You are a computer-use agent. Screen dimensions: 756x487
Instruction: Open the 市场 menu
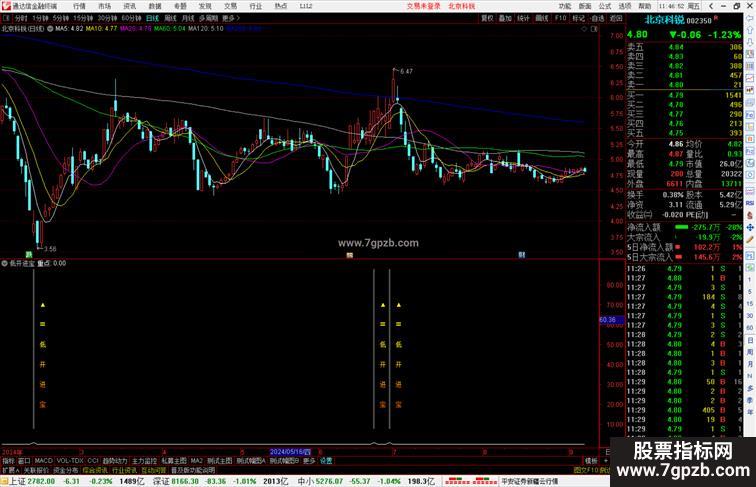coord(104,6)
